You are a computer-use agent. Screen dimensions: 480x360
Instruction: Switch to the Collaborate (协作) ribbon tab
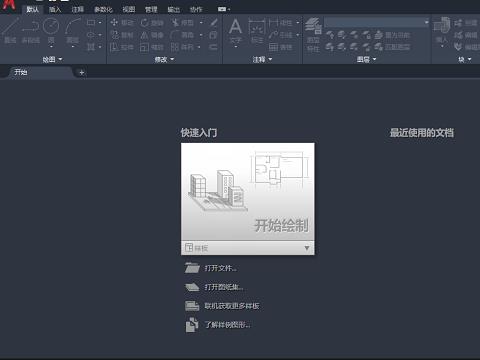[196, 9]
